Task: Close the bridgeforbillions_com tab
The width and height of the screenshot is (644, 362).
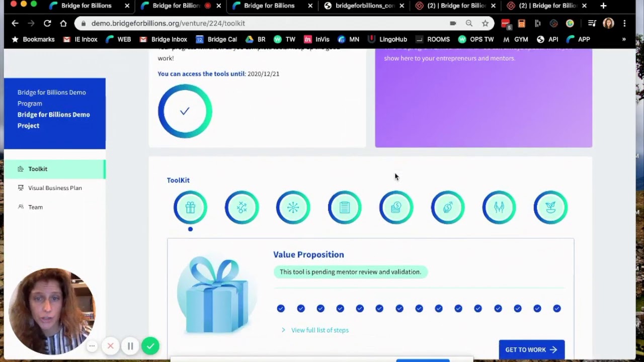Action: 401,6
